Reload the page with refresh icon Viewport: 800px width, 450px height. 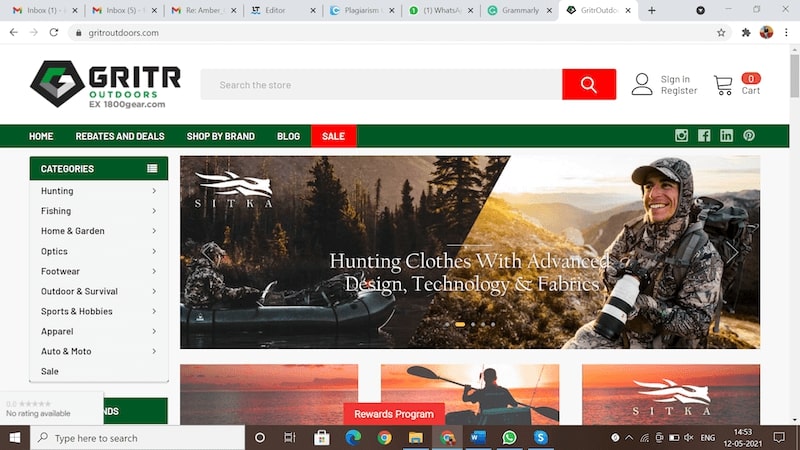[x=54, y=32]
